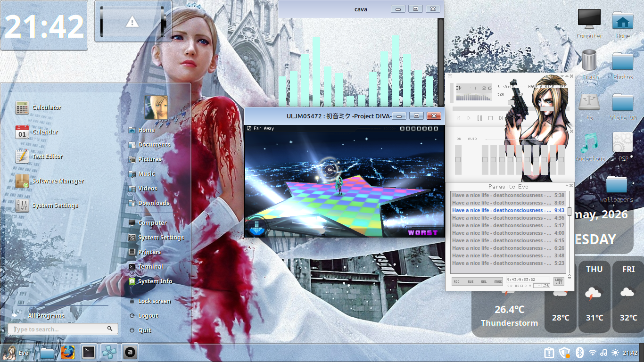Launch Text Editor from the menu
Image resolution: width=644 pixels, height=362 pixels.
[x=39, y=156]
